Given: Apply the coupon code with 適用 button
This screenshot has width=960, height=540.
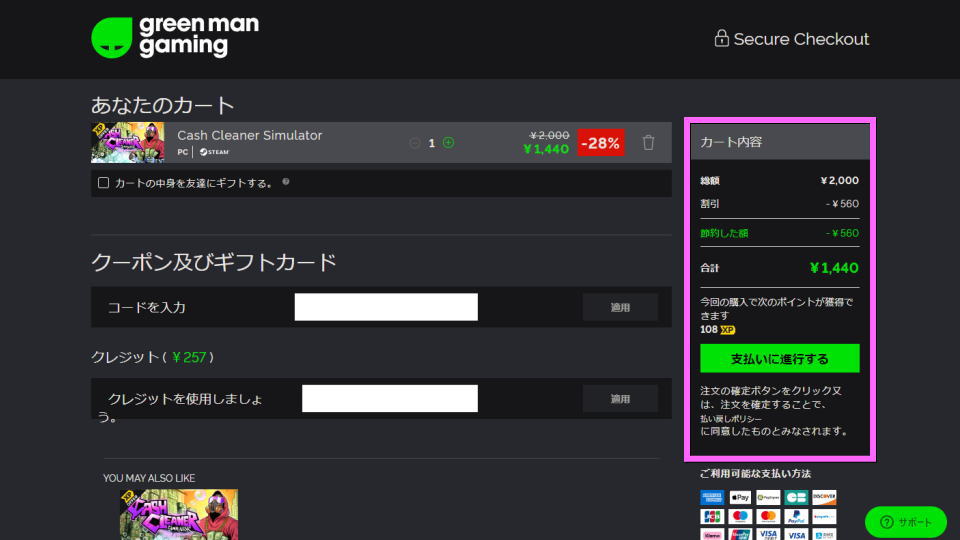Looking at the screenshot, I should 620,307.
